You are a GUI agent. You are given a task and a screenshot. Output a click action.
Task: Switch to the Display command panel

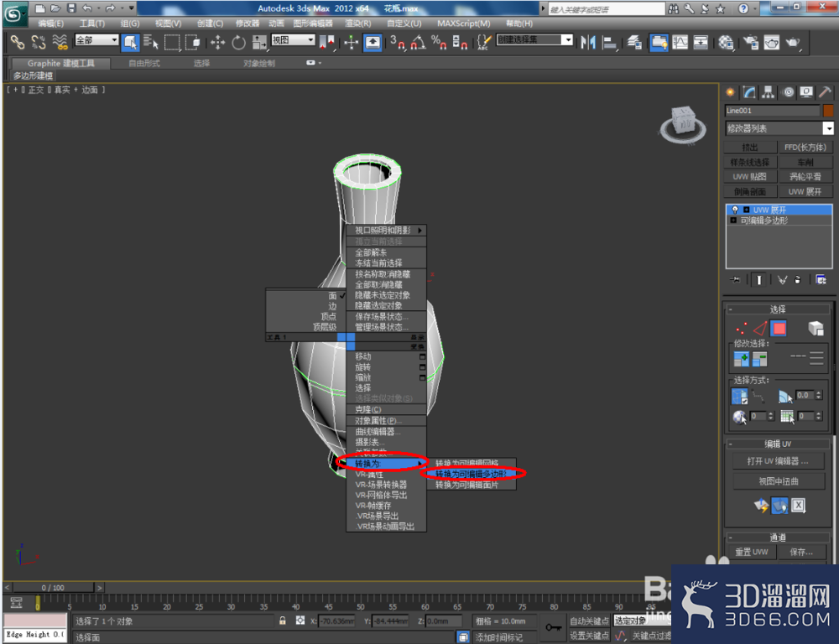click(x=806, y=92)
